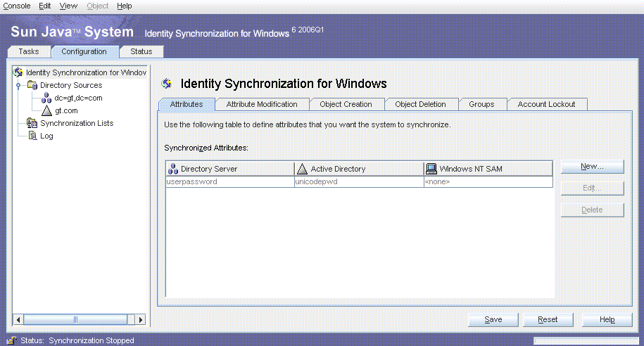
Task: Switch to the Status tab
Action: [141, 52]
